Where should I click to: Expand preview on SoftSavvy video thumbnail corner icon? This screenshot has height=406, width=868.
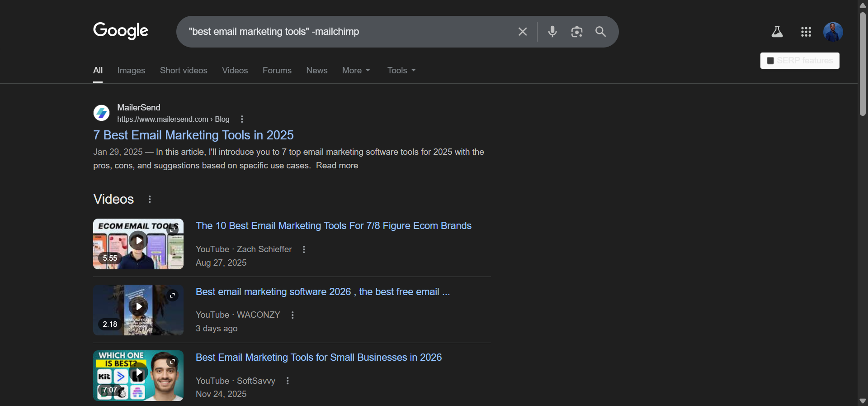pos(172,362)
